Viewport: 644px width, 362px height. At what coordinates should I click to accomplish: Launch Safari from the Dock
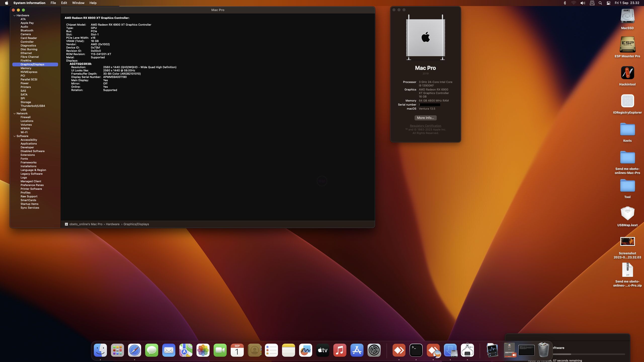point(134,350)
